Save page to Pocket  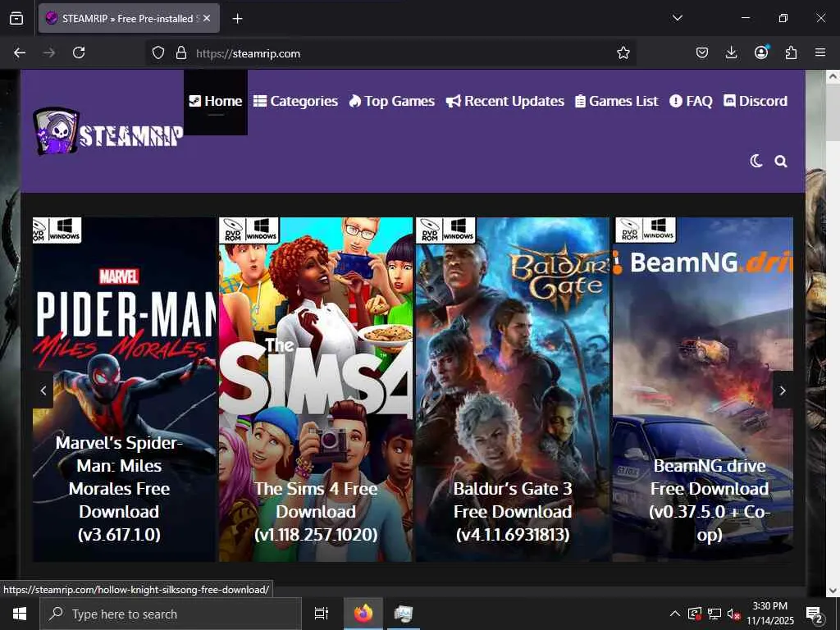702,52
